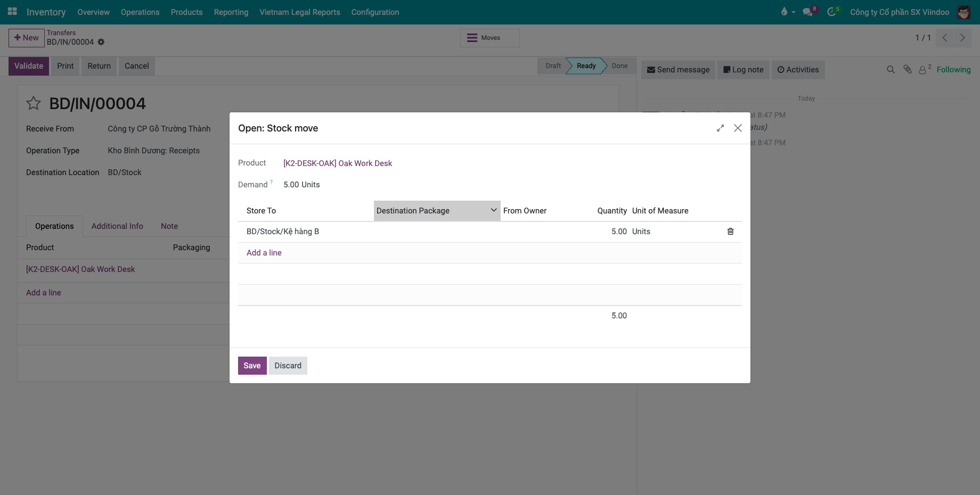Expand the stock move dialog to fullscreen
The height and width of the screenshot is (495, 980).
pos(720,128)
